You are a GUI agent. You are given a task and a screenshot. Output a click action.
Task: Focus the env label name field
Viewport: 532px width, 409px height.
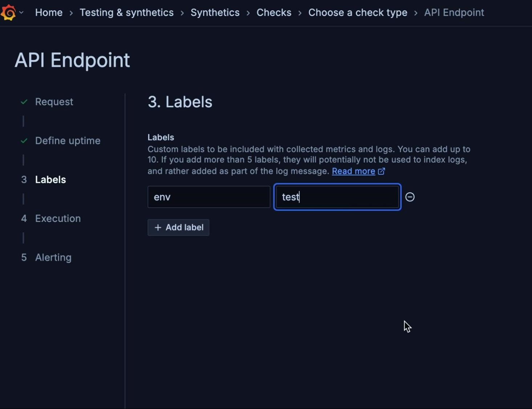click(x=209, y=197)
